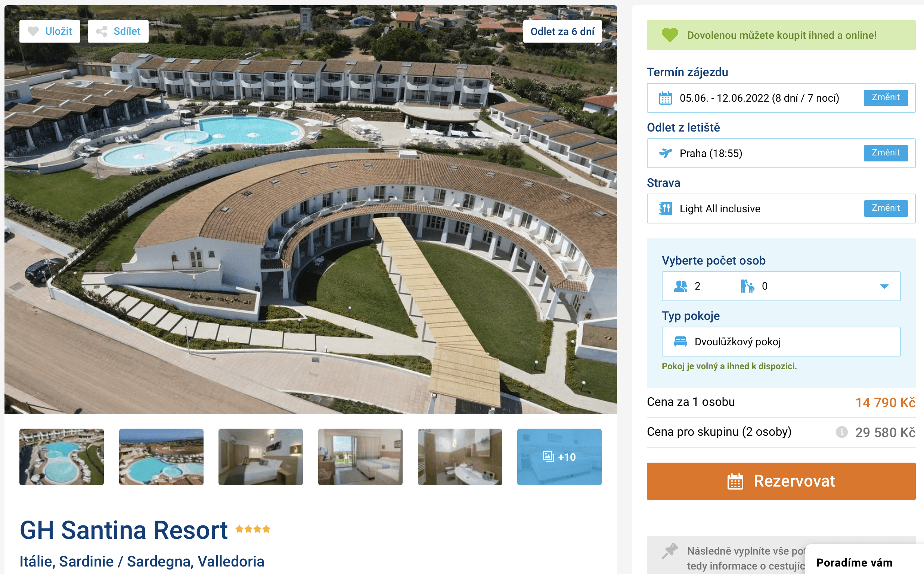Click the heart icon on Uložit
The image size is (924, 574).
tap(33, 31)
